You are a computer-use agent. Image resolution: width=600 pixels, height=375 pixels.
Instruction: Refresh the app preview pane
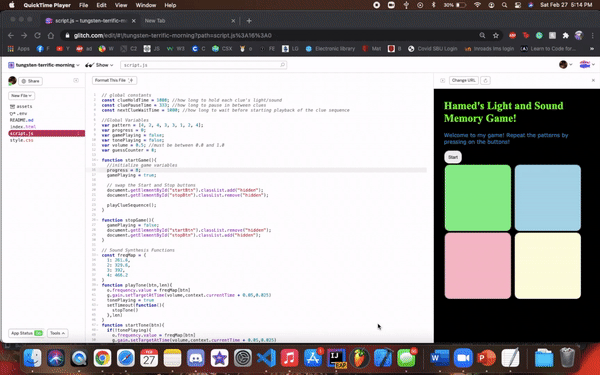tap(486, 80)
